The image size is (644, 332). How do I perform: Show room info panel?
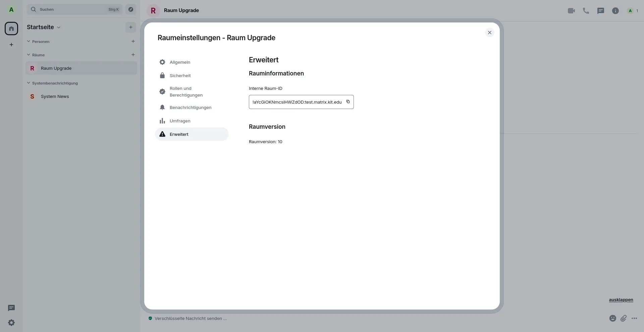[x=615, y=11]
